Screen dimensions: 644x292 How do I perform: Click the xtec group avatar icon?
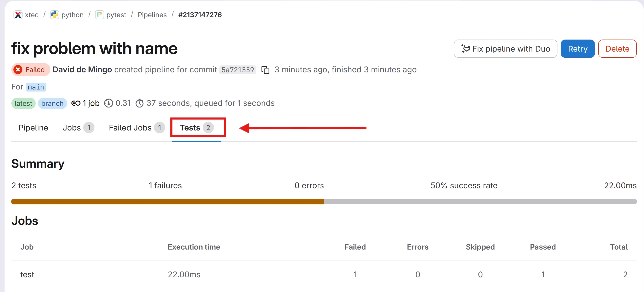[18, 15]
